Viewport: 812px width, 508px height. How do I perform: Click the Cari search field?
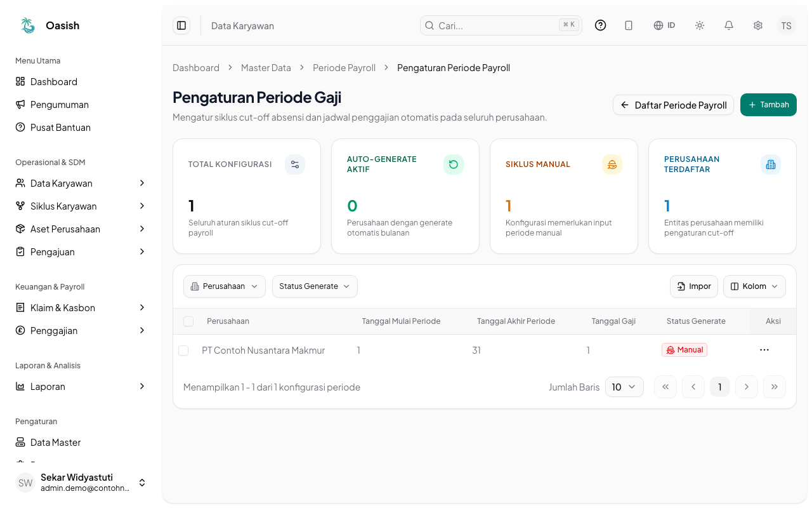pyautogui.click(x=501, y=25)
